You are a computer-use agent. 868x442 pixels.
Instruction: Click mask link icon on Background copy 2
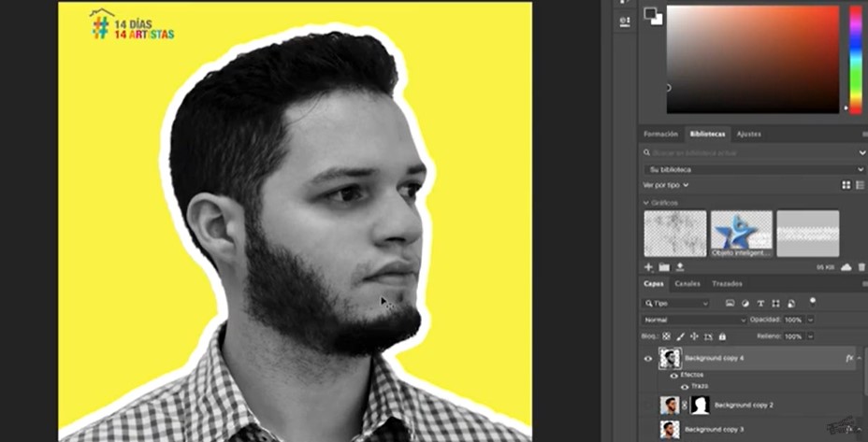pos(685,406)
